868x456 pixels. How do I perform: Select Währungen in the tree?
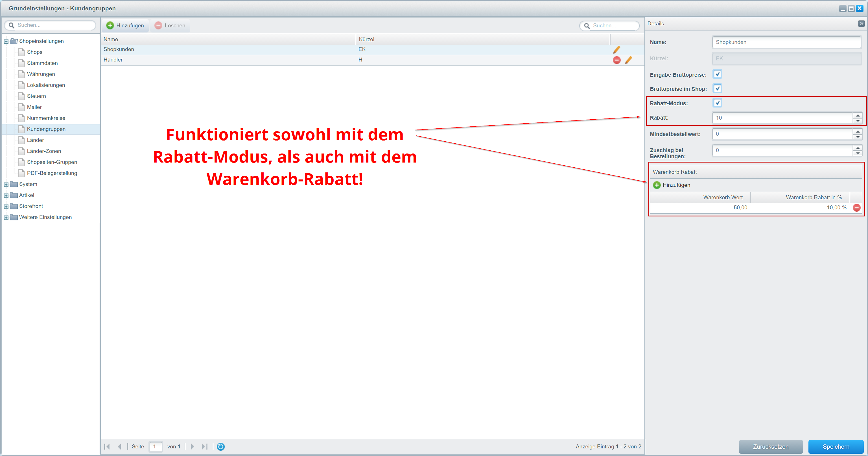(x=41, y=74)
